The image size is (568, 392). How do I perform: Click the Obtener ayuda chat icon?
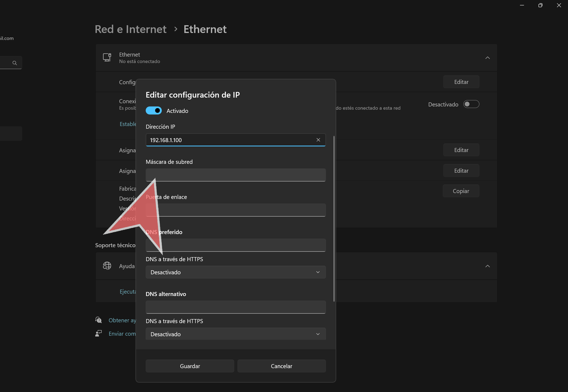coord(98,320)
